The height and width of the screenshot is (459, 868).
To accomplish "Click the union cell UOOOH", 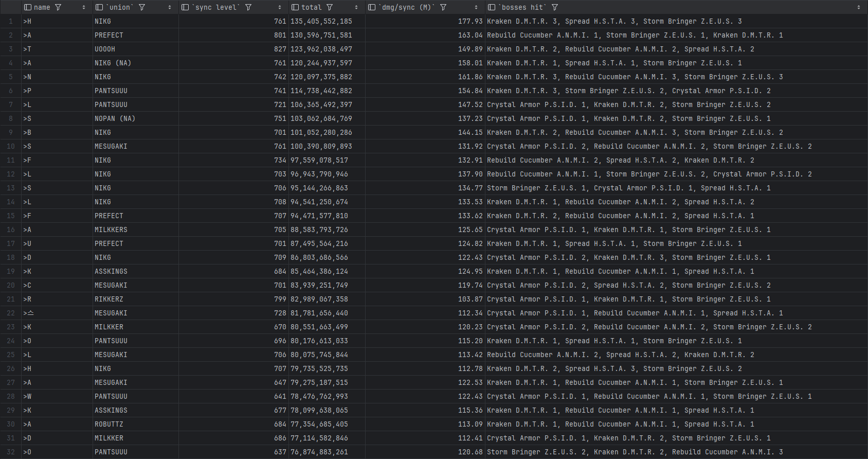I will coord(105,49).
